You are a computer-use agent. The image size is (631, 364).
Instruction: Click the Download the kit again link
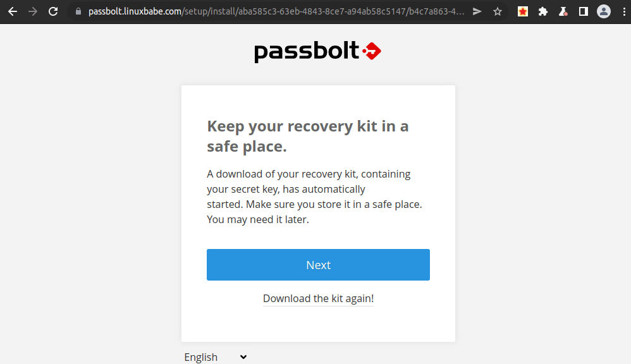tap(318, 298)
